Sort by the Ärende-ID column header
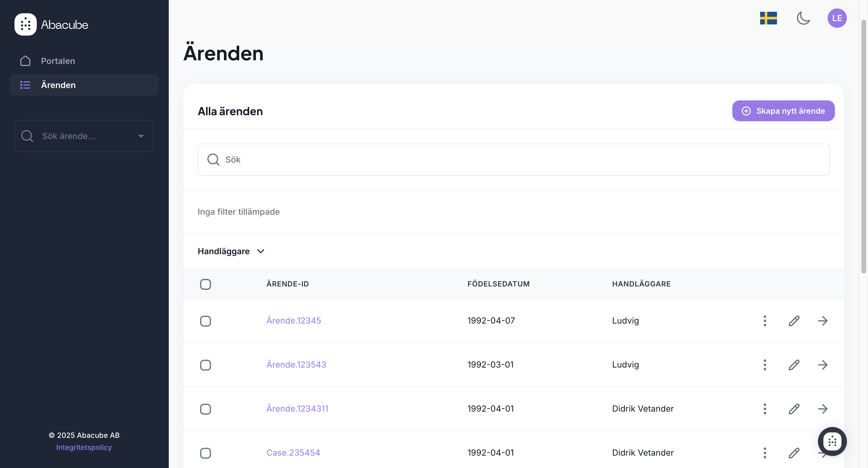Image resolution: width=868 pixels, height=468 pixels. pos(288,284)
